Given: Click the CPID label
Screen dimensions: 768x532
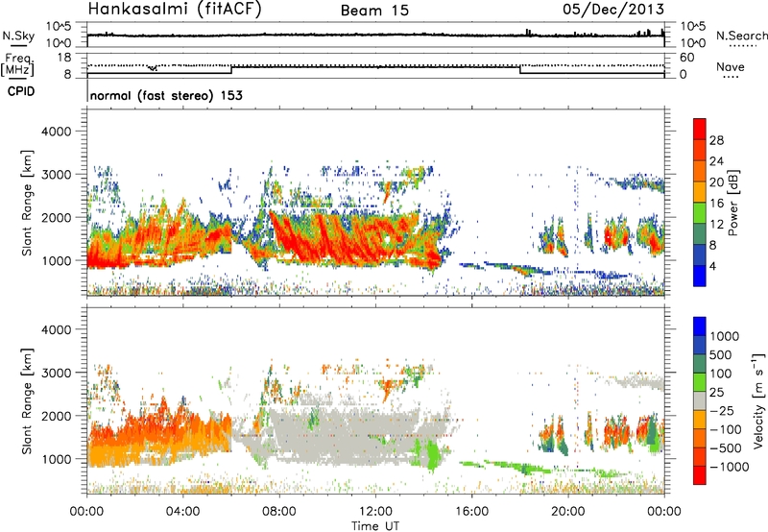Looking at the screenshot, I should coord(21,91).
